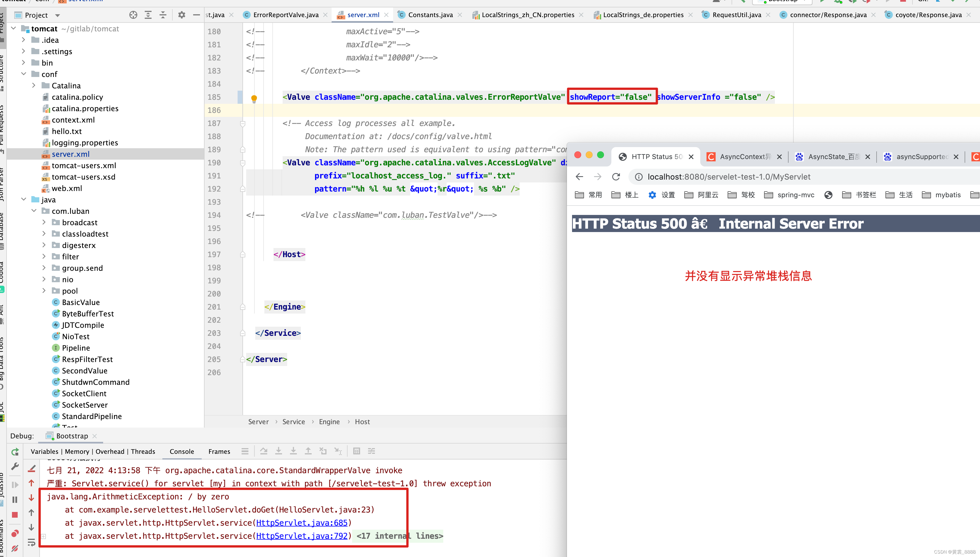Open the Project view dropdown

click(57, 15)
